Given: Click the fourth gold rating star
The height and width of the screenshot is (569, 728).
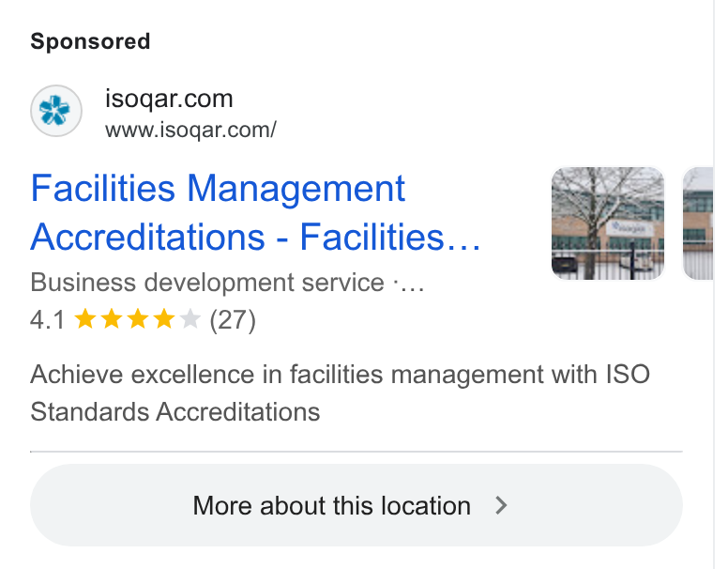Looking at the screenshot, I should (x=164, y=319).
